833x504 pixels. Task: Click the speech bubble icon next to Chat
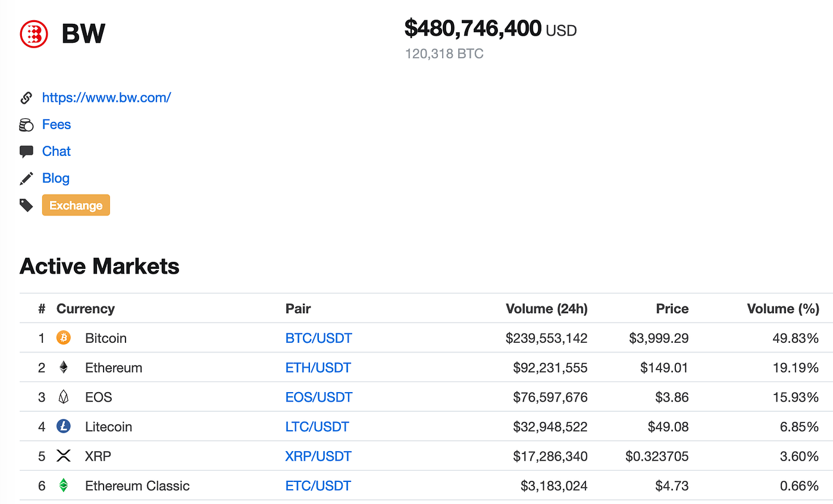(x=26, y=152)
